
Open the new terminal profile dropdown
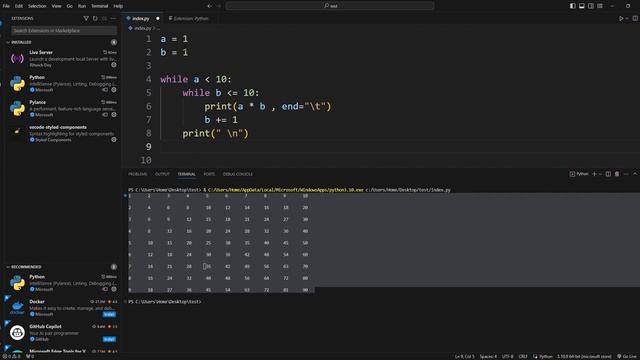click(600, 174)
